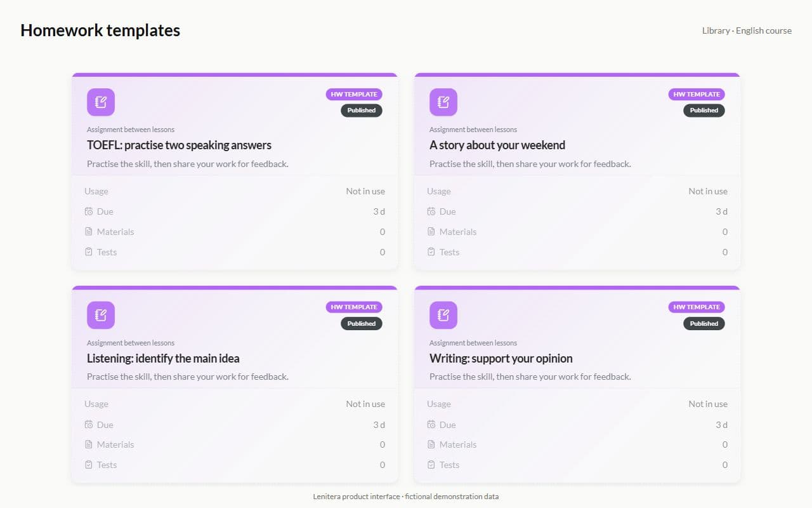812x508 pixels.
Task: Click 'Not in use' on the Writing card
Action: point(708,404)
